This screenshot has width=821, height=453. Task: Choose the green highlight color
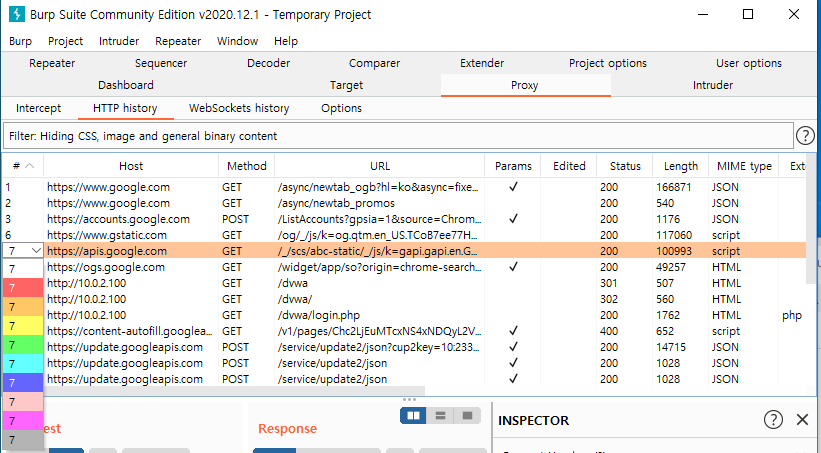tap(23, 345)
